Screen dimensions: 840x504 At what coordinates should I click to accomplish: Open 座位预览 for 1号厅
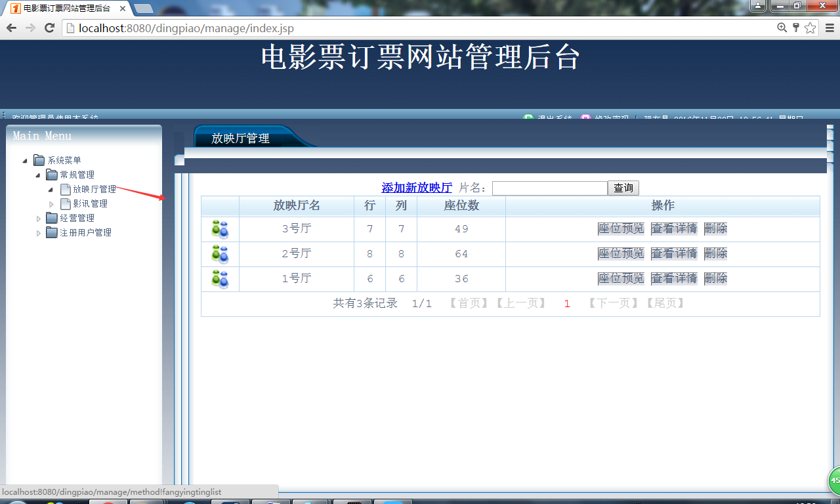click(x=621, y=278)
